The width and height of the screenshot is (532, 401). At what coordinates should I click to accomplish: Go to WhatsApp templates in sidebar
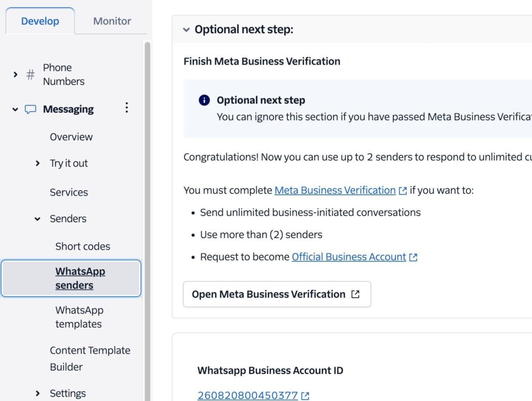[79, 317]
